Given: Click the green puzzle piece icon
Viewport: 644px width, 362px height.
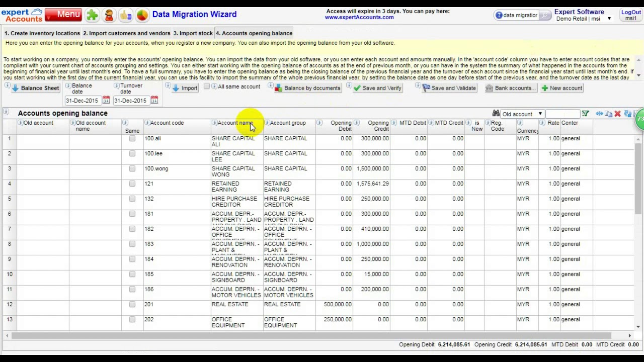Looking at the screenshot, I should pyautogui.click(x=92, y=15).
